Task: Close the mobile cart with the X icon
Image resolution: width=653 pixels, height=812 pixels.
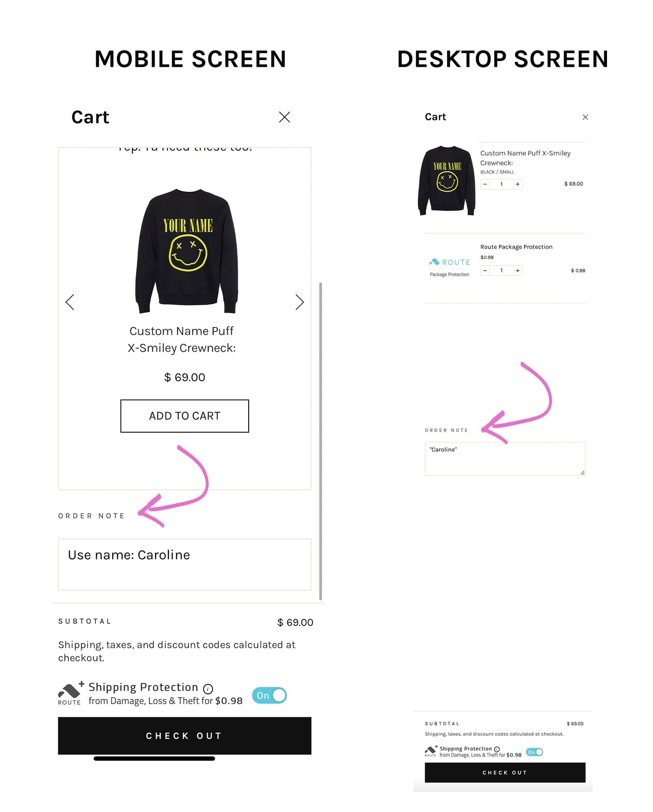Action: 284,117
